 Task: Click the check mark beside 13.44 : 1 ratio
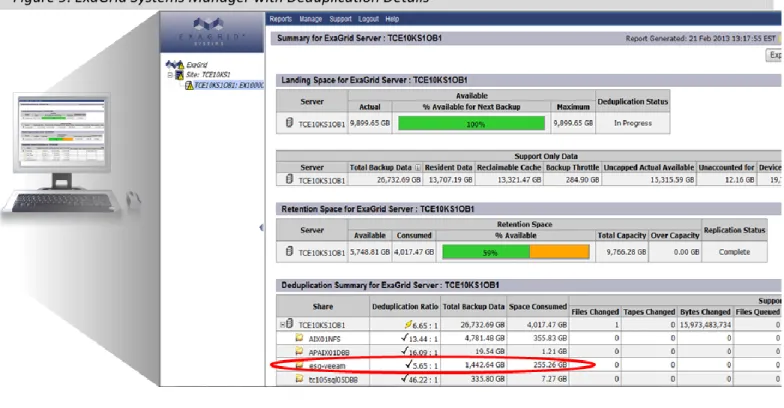pyautogui.click(x=404, y=338)
